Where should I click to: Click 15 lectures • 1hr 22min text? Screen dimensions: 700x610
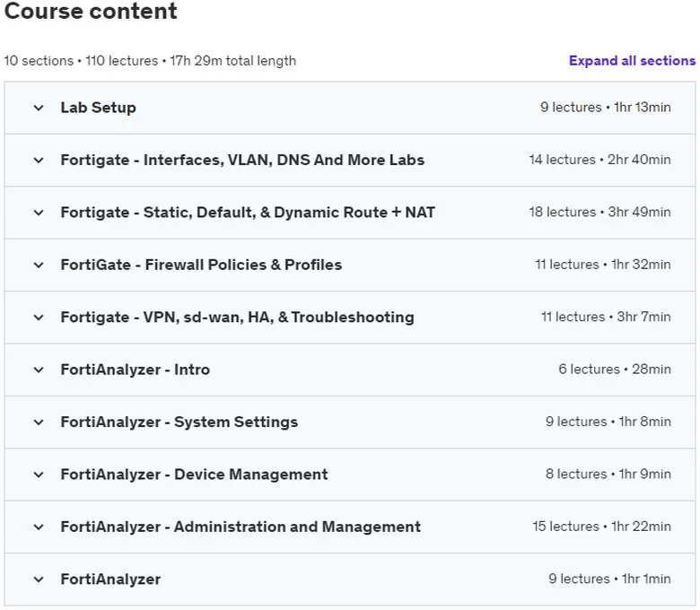(x=602, y=527)
